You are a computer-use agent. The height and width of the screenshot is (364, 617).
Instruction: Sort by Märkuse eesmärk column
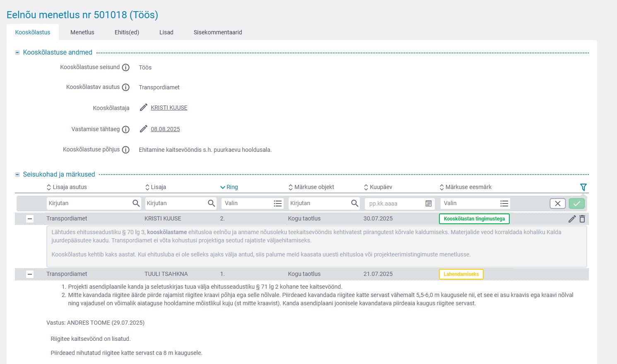465,187
